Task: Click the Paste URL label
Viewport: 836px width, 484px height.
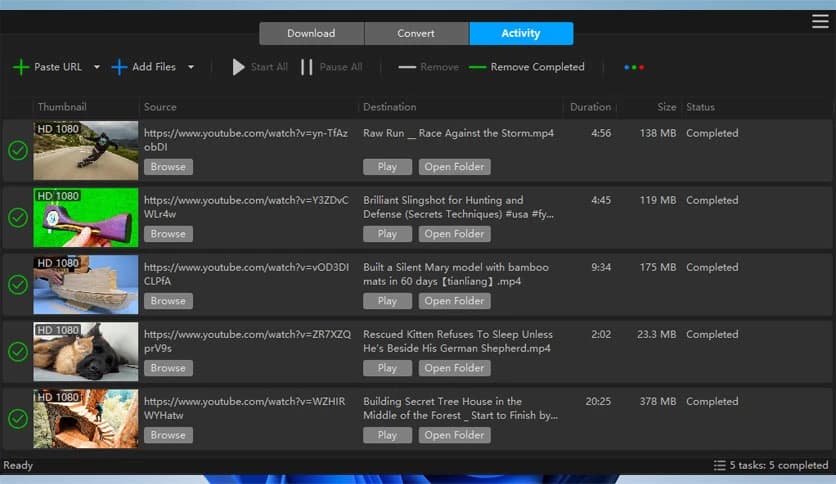Action: [58, 67]
